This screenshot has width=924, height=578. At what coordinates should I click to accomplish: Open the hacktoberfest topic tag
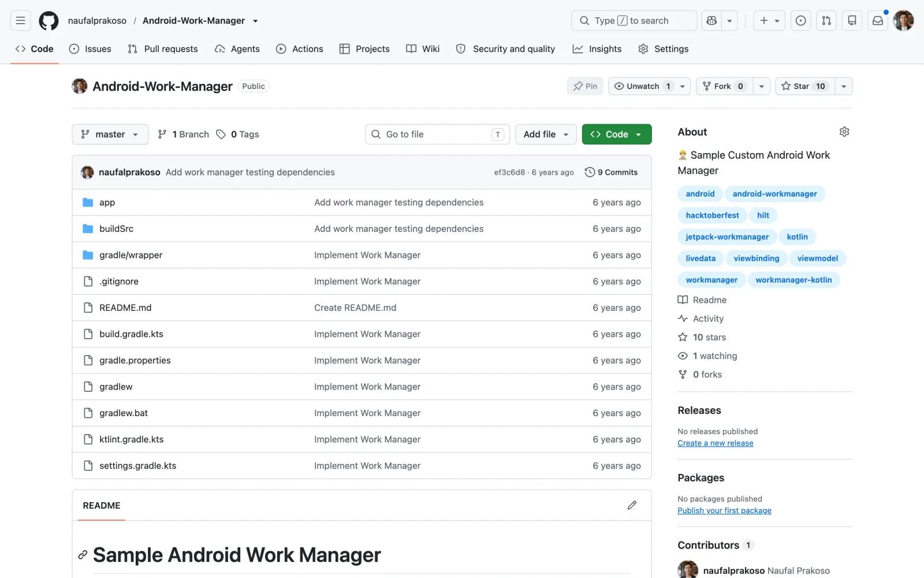712,215
